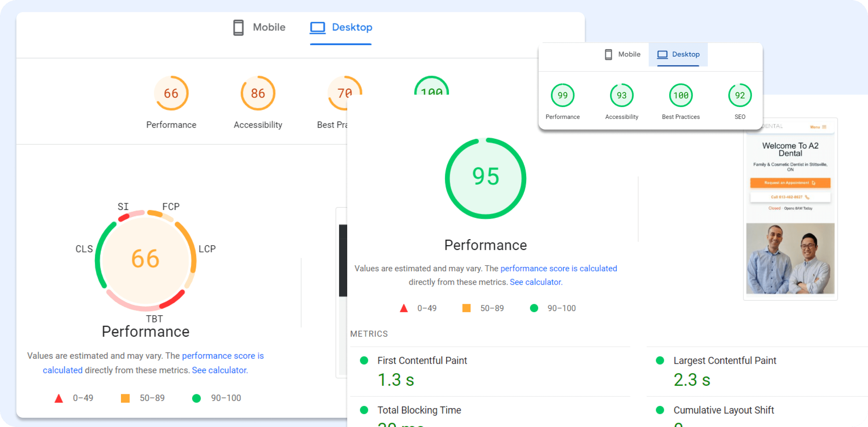Click the 86 Accessibility score gauge

pyautogui.click(x=258, y=93)
